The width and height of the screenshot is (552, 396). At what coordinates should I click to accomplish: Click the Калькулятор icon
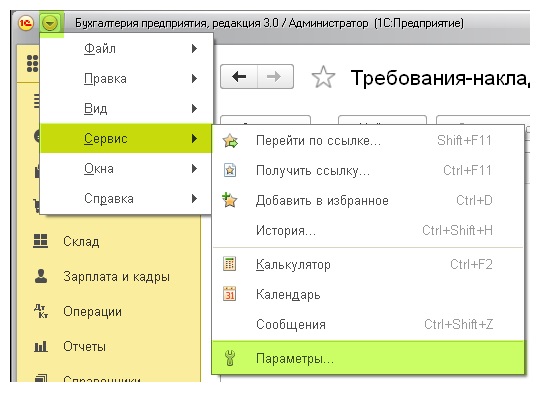tap(230, 264)
